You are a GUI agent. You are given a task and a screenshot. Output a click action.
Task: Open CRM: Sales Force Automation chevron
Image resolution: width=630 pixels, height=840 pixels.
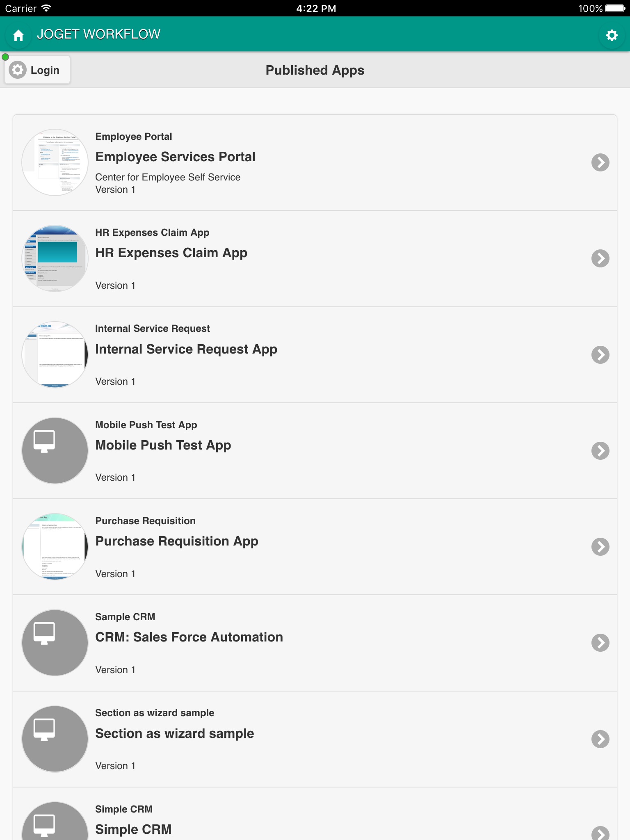point(600,643)
